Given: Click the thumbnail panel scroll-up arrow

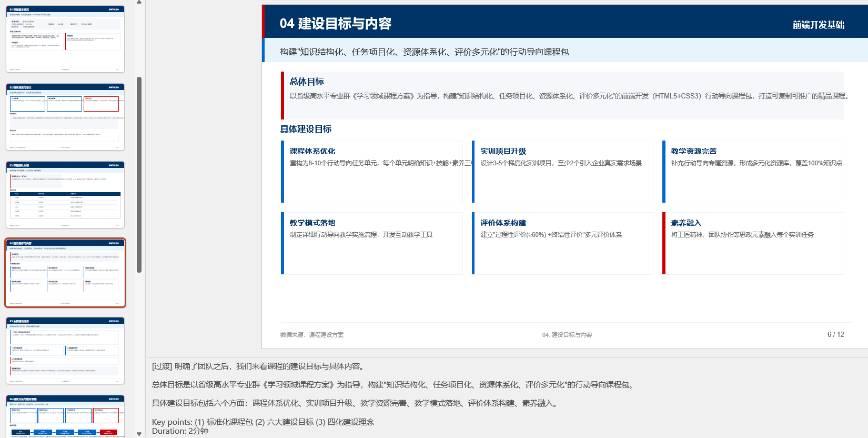Looking at the screenshot, I should pos(139,2).
